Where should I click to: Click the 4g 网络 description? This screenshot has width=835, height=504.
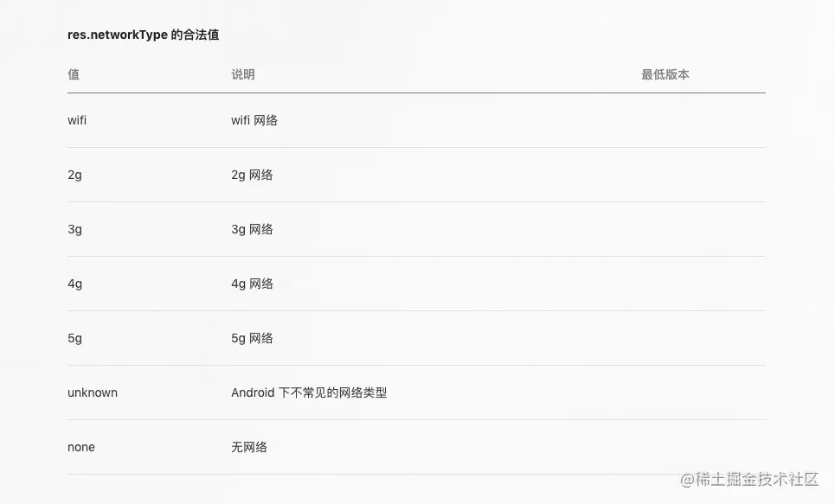point(252,284)
